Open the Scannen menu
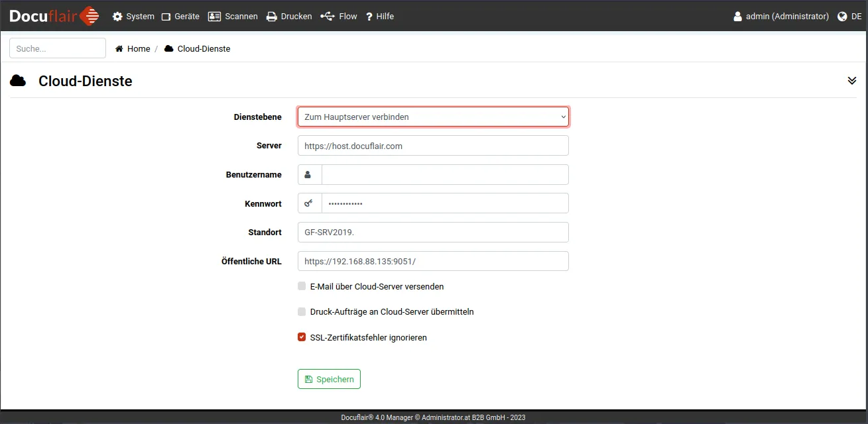 233,17
